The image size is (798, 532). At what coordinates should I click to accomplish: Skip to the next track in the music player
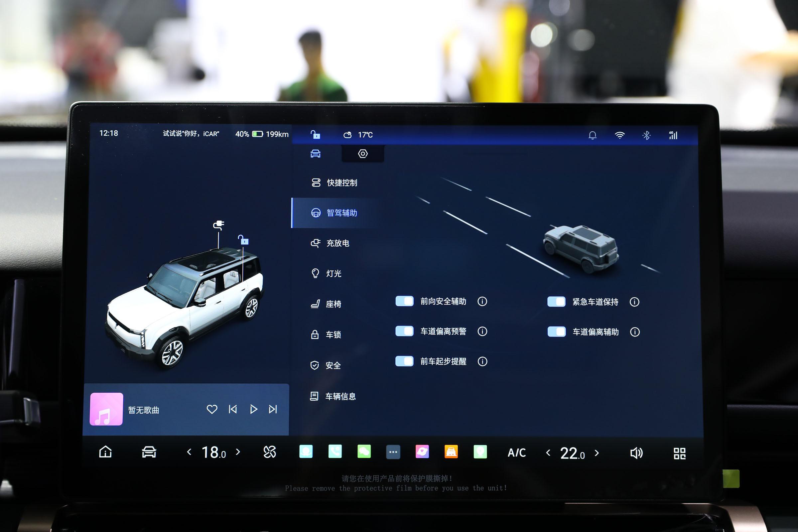(x=273, y=410)
